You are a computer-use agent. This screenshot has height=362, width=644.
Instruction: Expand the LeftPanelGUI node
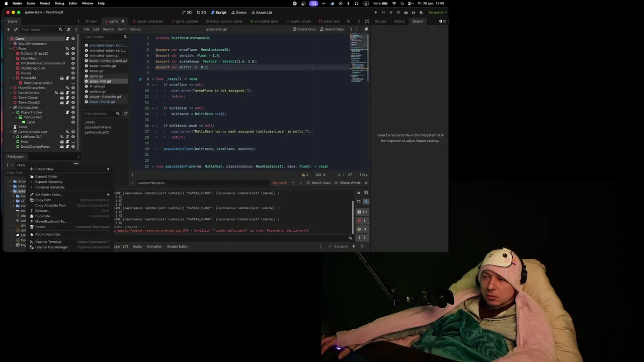tap(15, 137)
